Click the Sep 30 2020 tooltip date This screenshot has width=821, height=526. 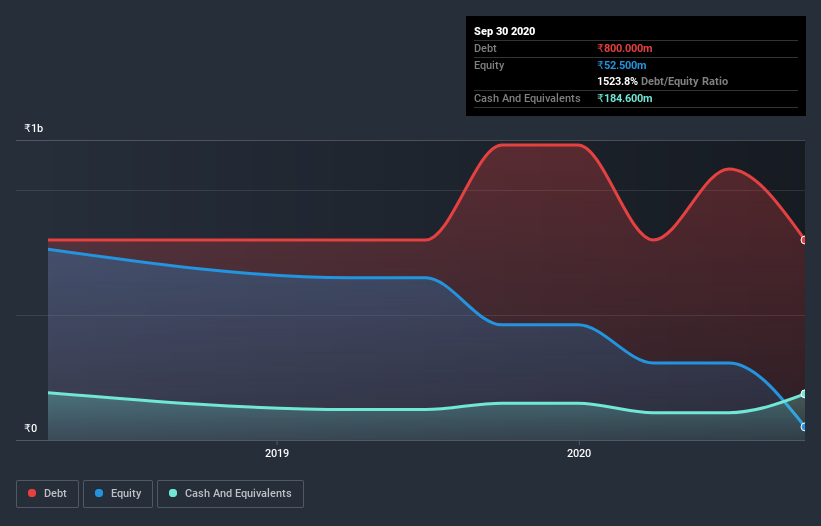coord(504,31)
